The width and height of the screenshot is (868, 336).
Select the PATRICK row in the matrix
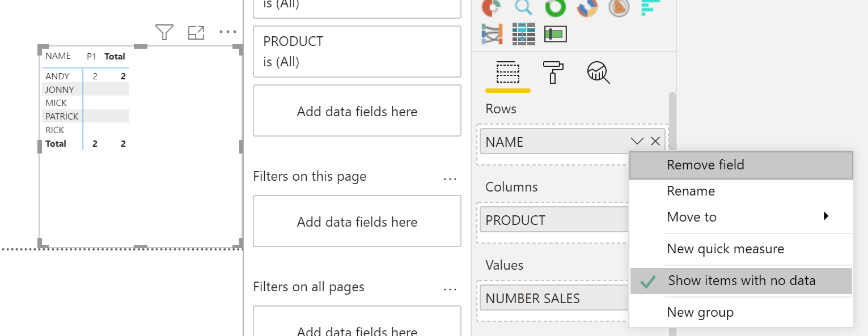point(62,116)
